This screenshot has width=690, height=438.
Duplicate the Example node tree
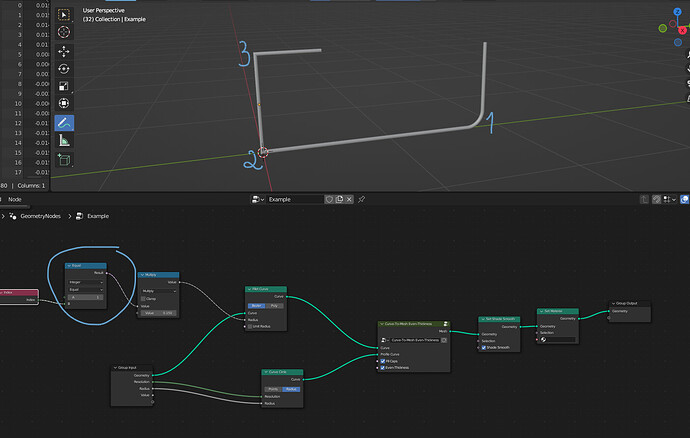click(339, 199)
